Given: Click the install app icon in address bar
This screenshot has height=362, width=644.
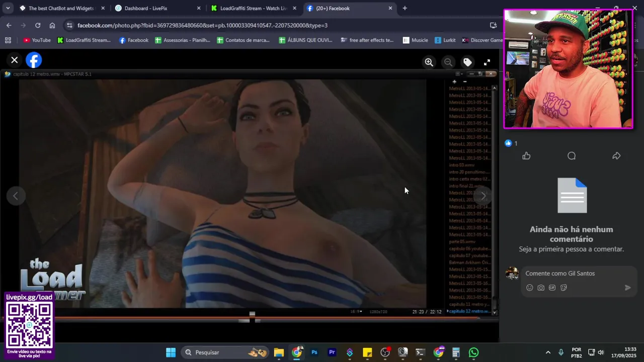Looking at the screenshot, I should tap(493, 25).
